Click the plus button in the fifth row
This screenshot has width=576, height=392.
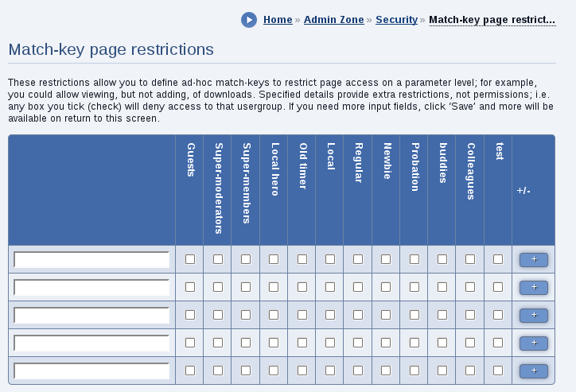pos(534,371)
